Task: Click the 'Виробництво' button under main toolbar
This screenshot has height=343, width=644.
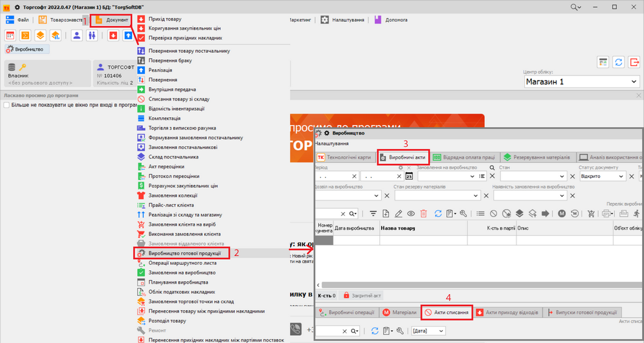Action: click(x=27, y=48)
